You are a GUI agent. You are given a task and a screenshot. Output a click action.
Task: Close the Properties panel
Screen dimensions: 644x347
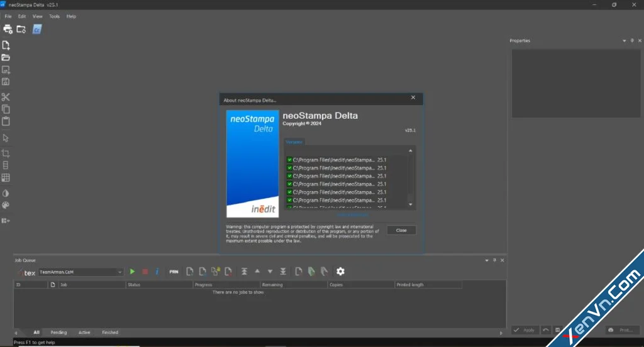[x=640, y=41]
